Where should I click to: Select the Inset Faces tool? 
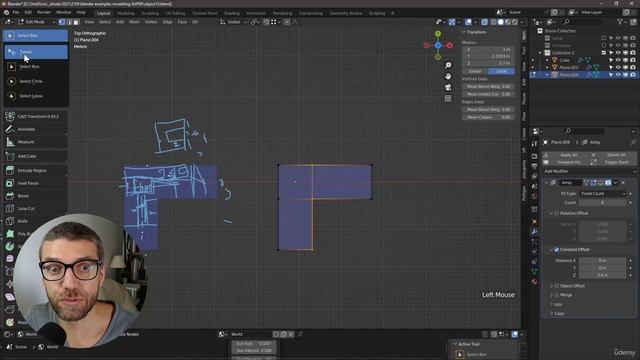[x=36, y=183]
